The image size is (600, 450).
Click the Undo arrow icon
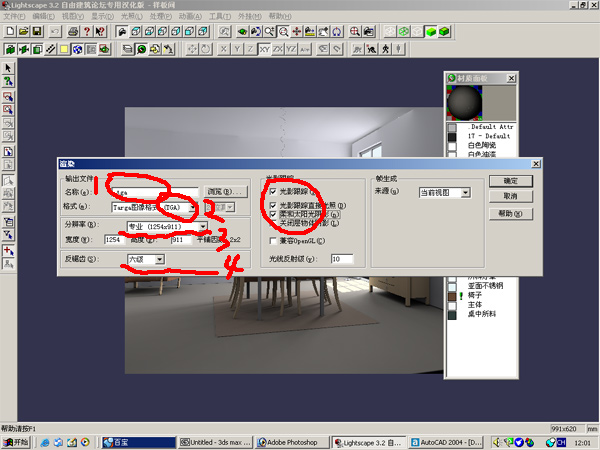click(x=55, y=32)
